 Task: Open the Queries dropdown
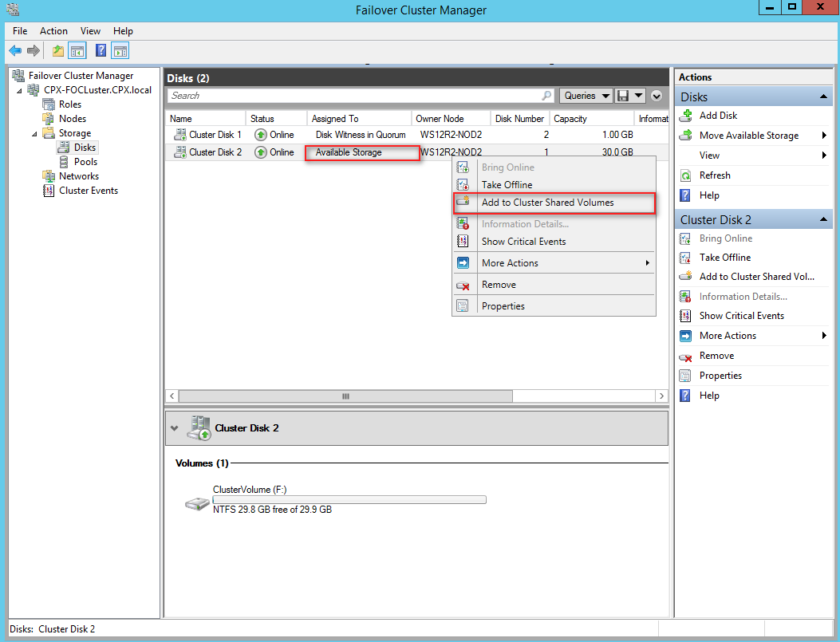click(586, 96)
